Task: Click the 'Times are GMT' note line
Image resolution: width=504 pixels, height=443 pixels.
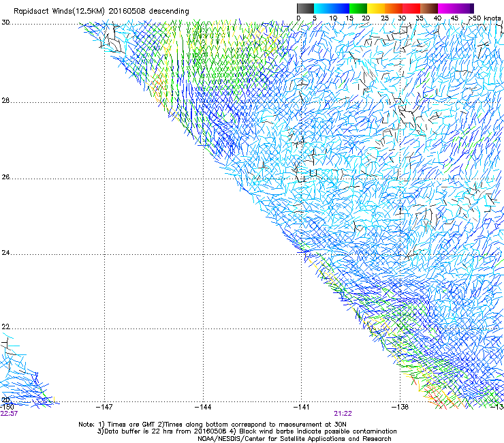Action: pyautogui.click(x=212, y=425)
